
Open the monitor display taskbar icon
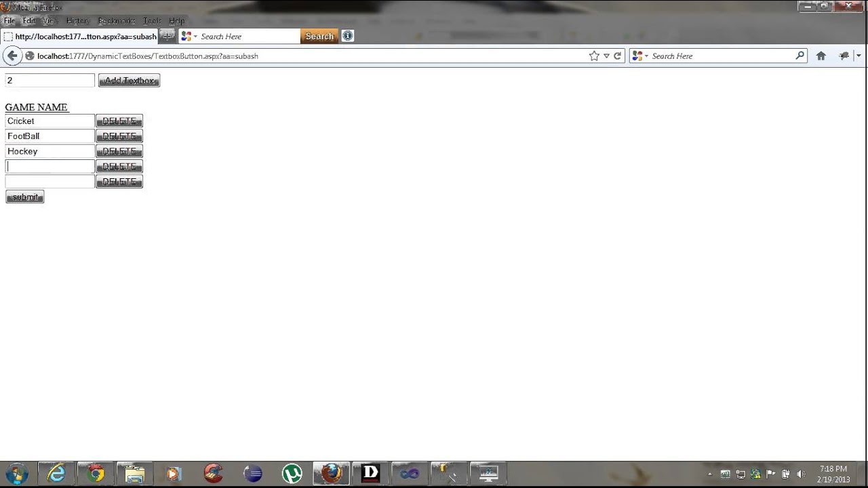point(489,473)
